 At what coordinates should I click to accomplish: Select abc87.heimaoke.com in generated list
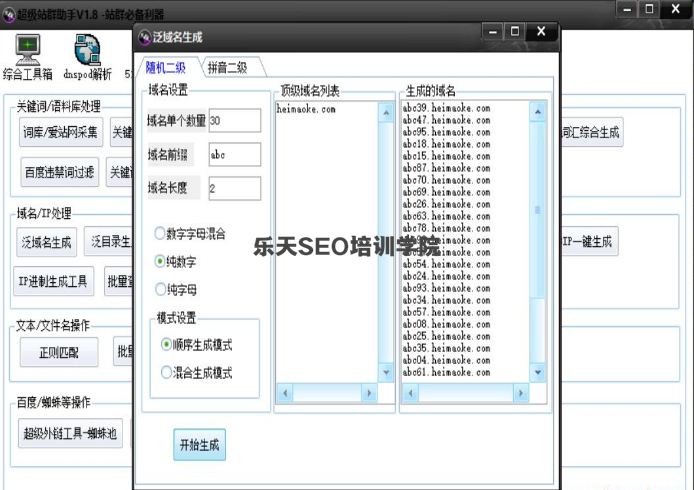click(447, 168)
